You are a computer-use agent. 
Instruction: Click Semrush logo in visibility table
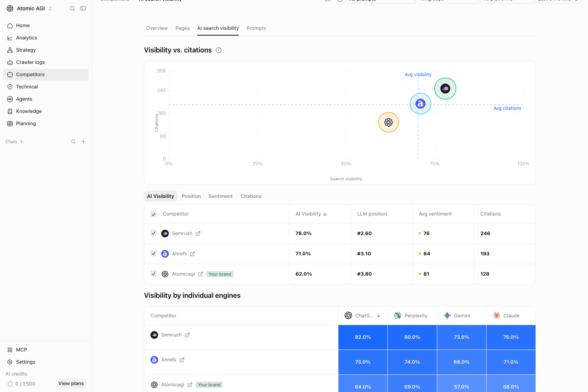point(165,234)
